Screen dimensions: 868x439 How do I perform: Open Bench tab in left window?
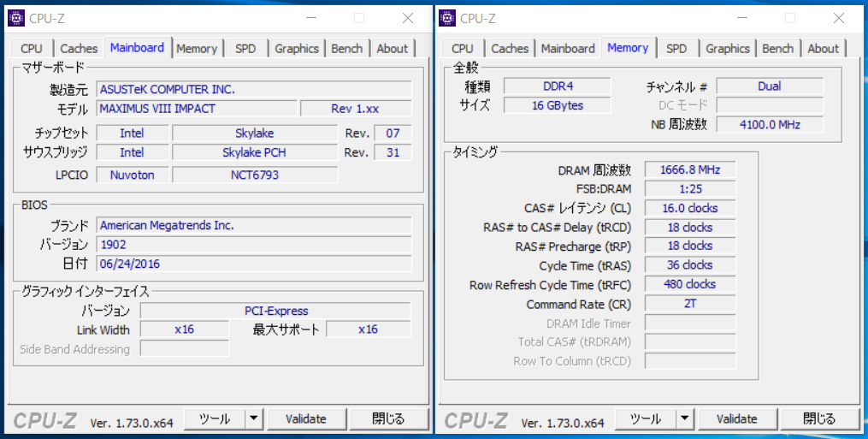[347, 48]
